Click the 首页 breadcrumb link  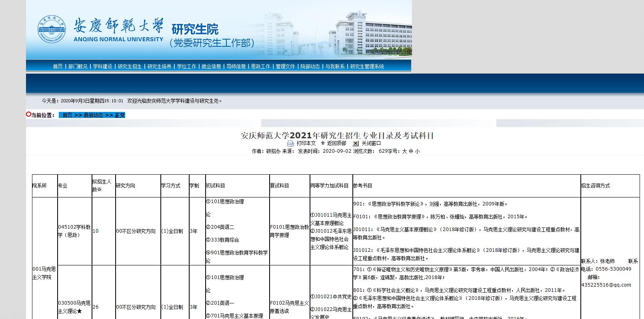tap(67, 115)
